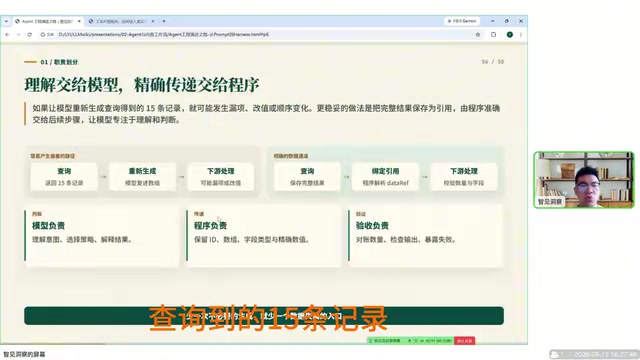The height and width of the screenshot is (360, 640).
Task: Select the 绑定引用 step card
Action: coord(386,177)
